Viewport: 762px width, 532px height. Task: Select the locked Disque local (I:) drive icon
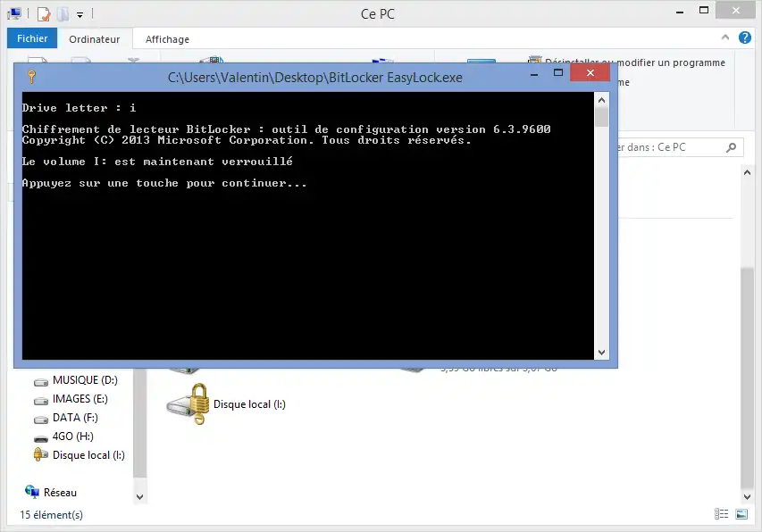[188, 403]
